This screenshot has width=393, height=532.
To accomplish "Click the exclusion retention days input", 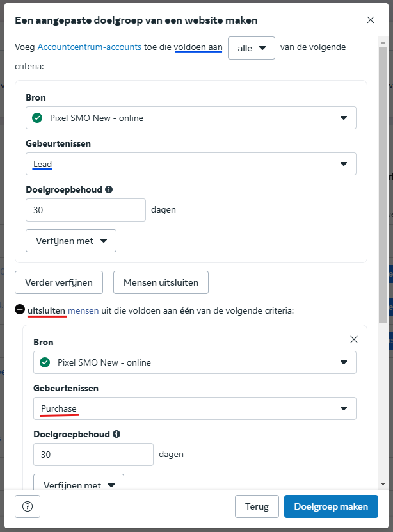I will pos(93,455).
